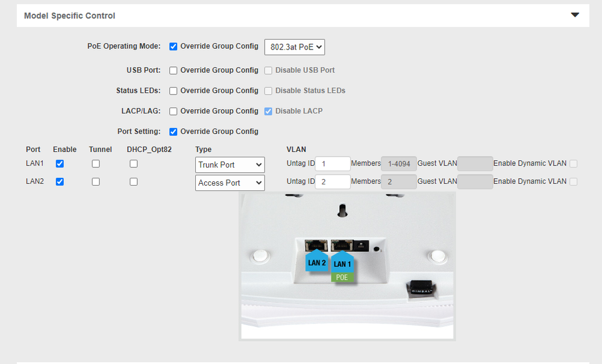
Task: Click the LAN2 Untag ID field
Action: 333,182
